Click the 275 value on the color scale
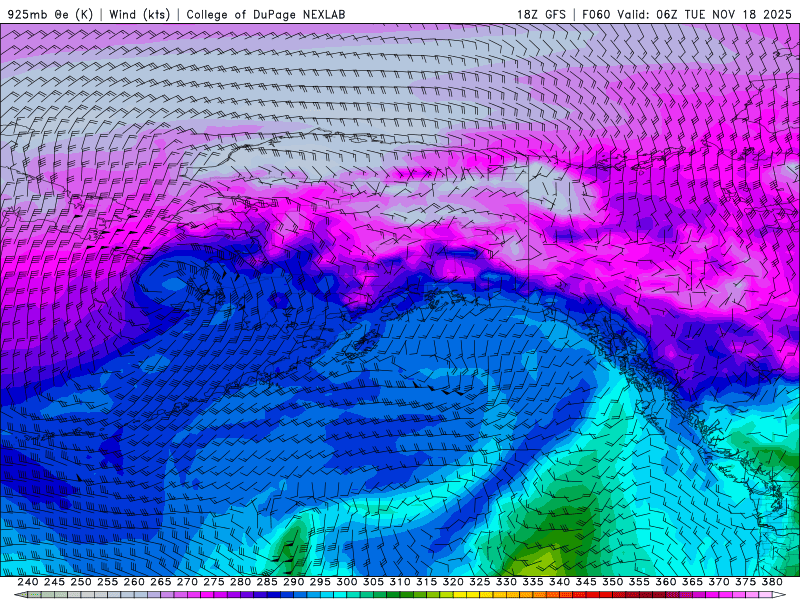Viewport: 800px width, 600px height. (x=213, y=582)
